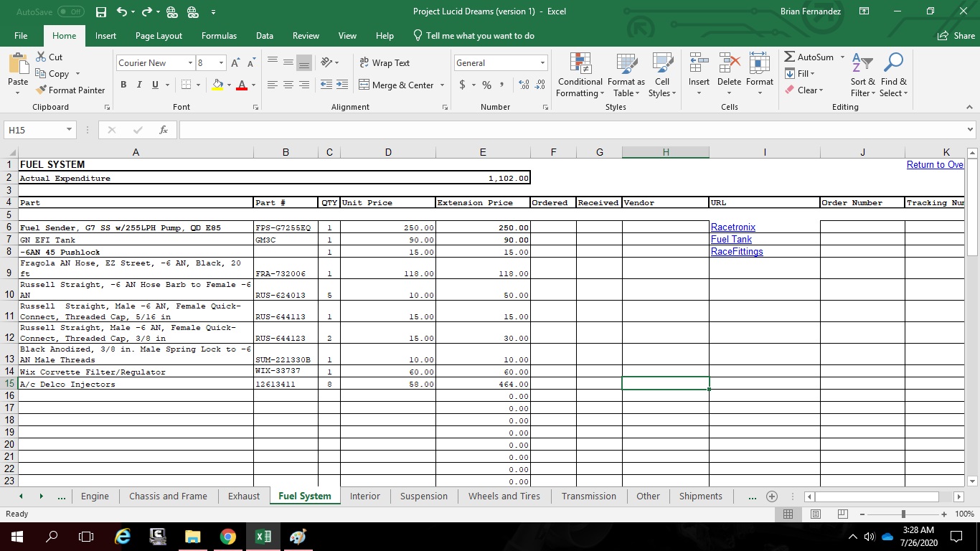
Task: Open Find & Select magnifier
Action: 893,75
